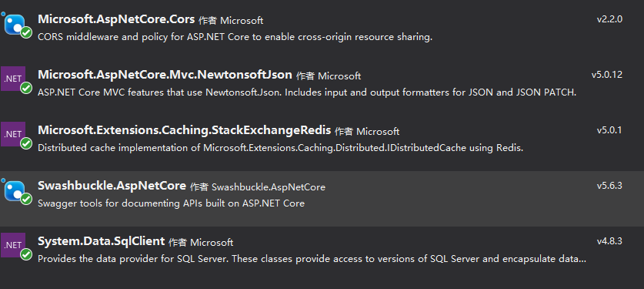Click the Microsoft.AspNetCore.Cors package icon
Screen dimensions: 644x289
15,24
